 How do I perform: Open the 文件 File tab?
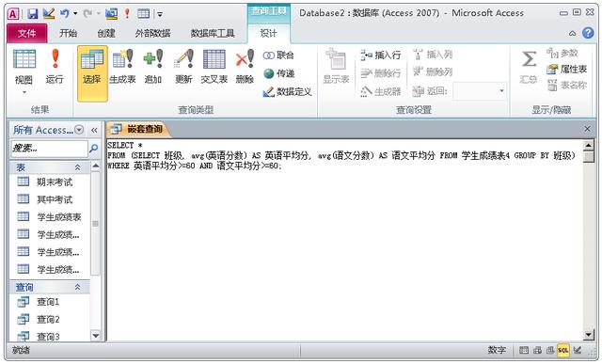[x=27, y=33]
